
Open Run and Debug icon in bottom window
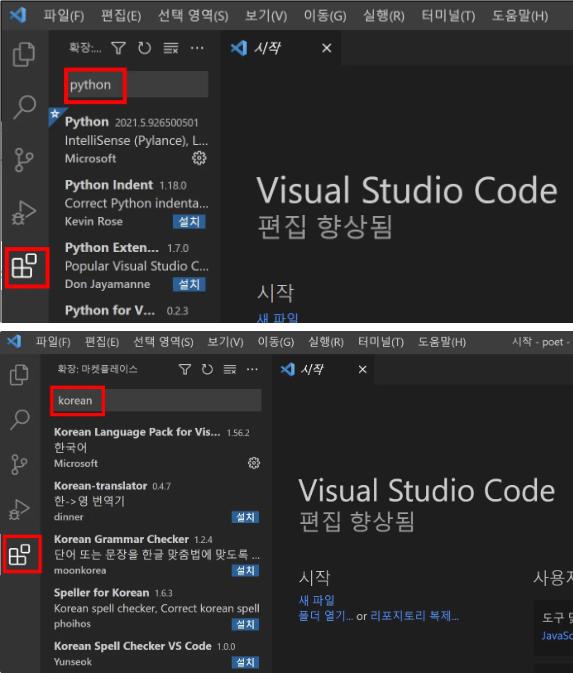tap(19, 509)
